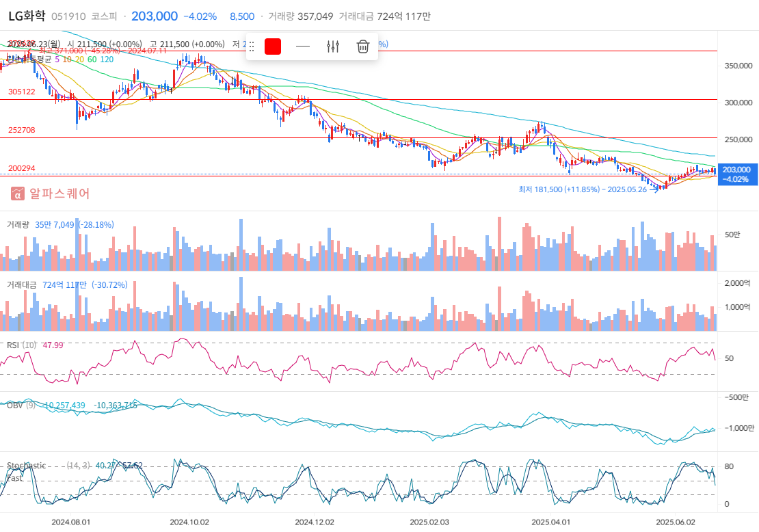Click the 250,000 price axis label
The width and height of the screenshot is (759, 532).
(738, 139)
